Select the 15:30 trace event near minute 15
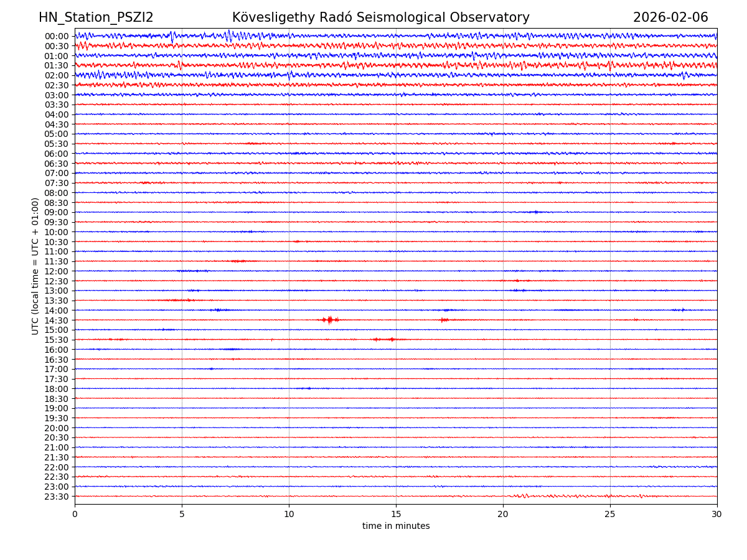747x560 pixels. pos(392,339)
